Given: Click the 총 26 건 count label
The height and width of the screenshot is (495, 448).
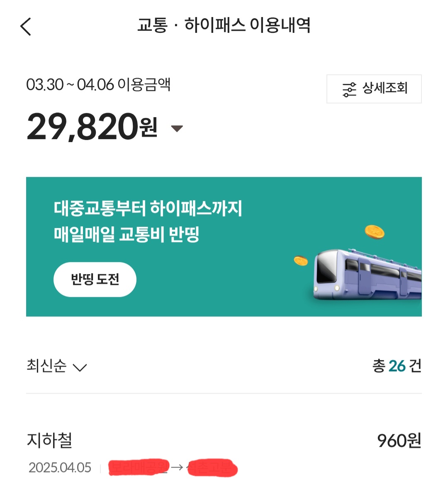Looking at the screenshot, I should [x=397, y=366].
